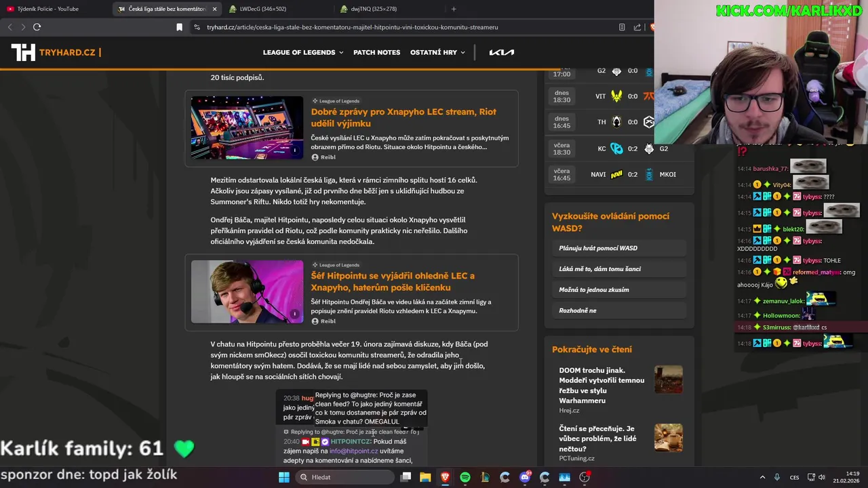This screenshot has height=488, width=868.
Task: Click League of Legends tag above LEC stream article
Action: [335, 101]
